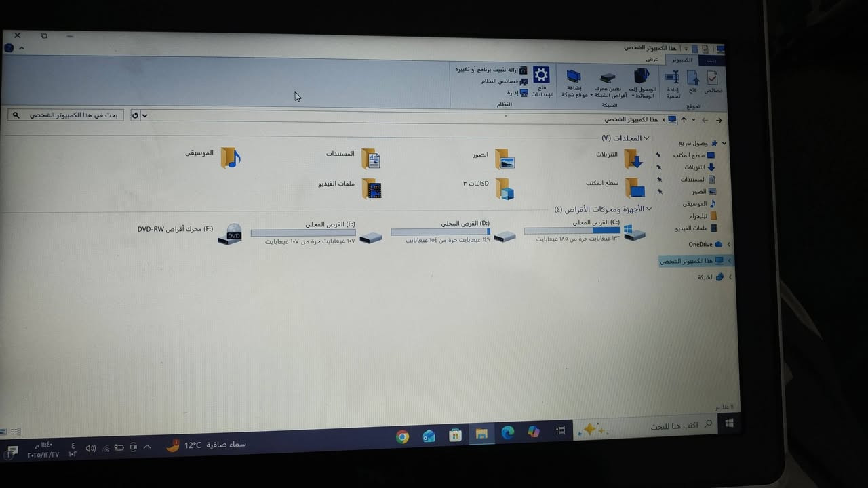Expand the OneDrive tree node
The image size is (868, 488).
pyautogui.click(x=728, y=245)
